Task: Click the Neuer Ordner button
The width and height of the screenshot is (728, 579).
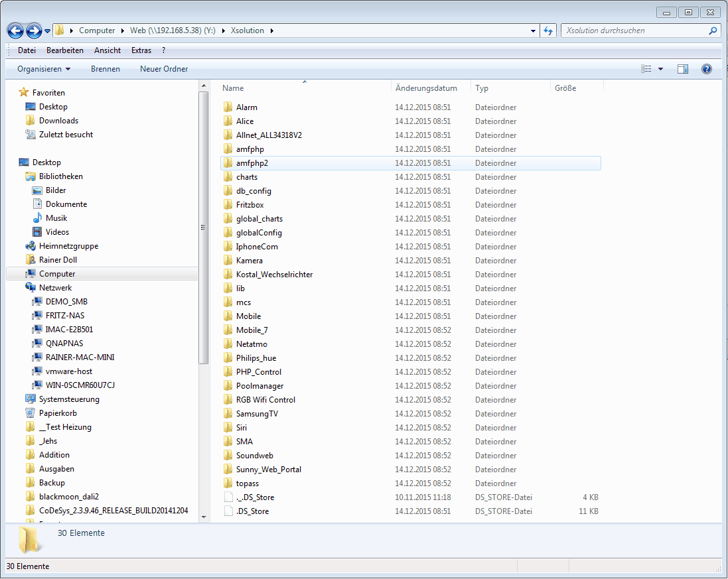Action: (x=164, y=69)
